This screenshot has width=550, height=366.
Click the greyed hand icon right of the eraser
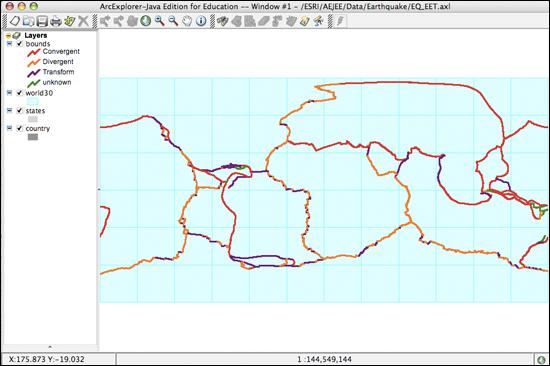click(x=291, y=21)
